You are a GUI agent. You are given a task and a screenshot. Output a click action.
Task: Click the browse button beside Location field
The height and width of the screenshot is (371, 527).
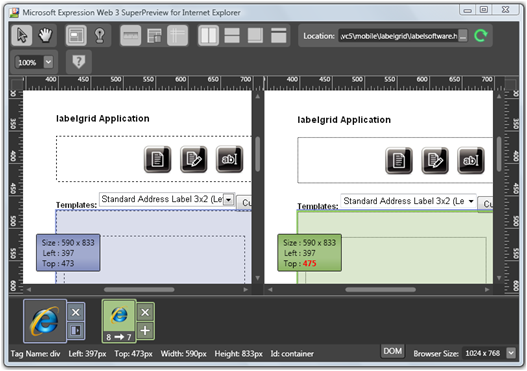(x=463, y=36)
